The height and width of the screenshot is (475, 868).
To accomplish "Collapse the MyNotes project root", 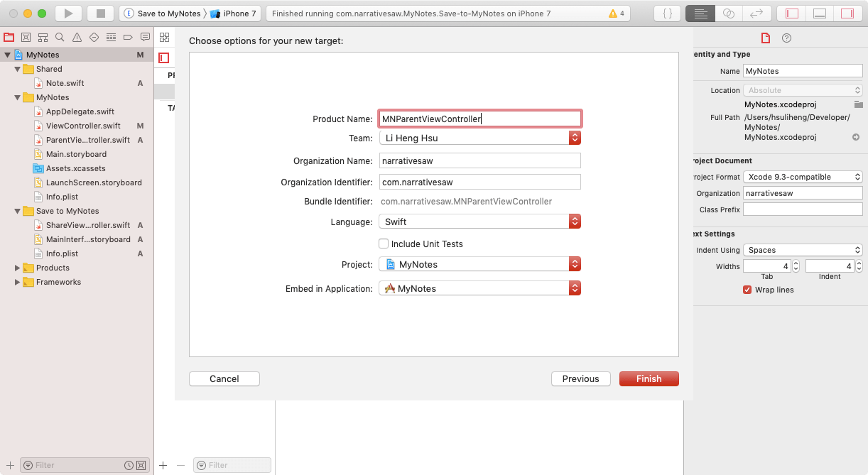I will click(x=7, y=55).
